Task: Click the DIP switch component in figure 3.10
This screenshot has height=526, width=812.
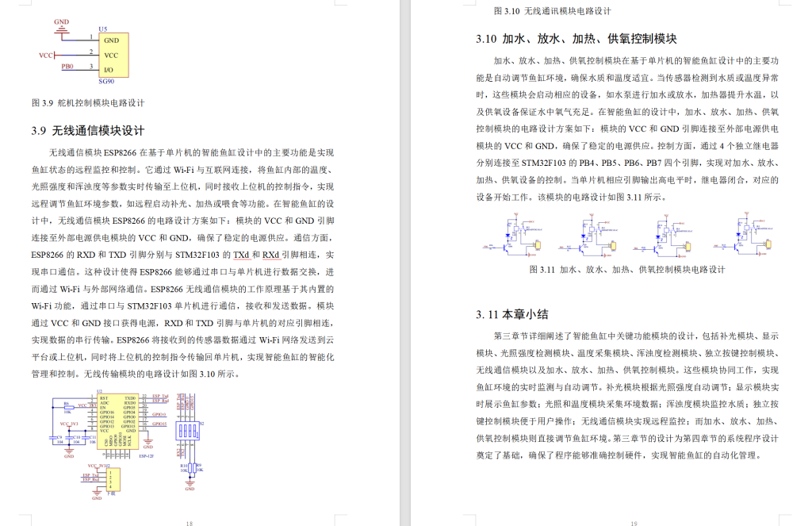Action: 188,432
